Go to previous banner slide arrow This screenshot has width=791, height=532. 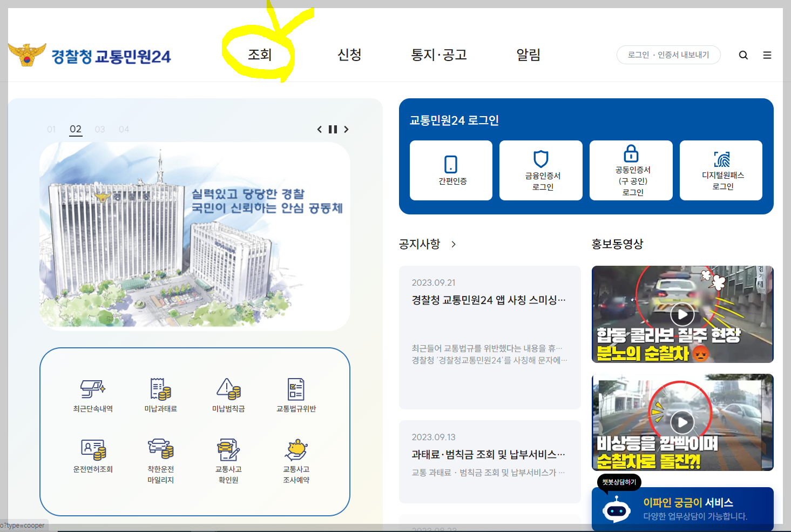(319, 129)
